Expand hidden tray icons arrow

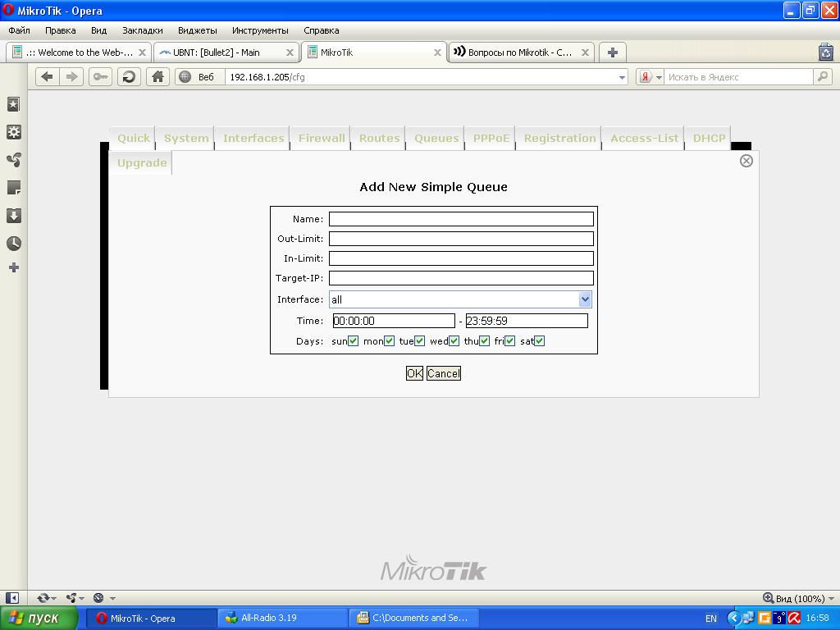(733, 619)
